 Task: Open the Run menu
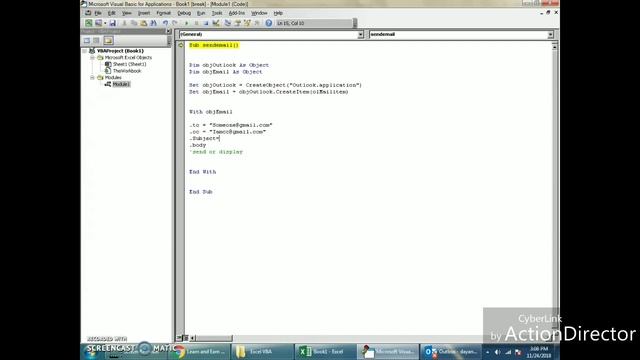pyautogui.click(x=201, y=13)
